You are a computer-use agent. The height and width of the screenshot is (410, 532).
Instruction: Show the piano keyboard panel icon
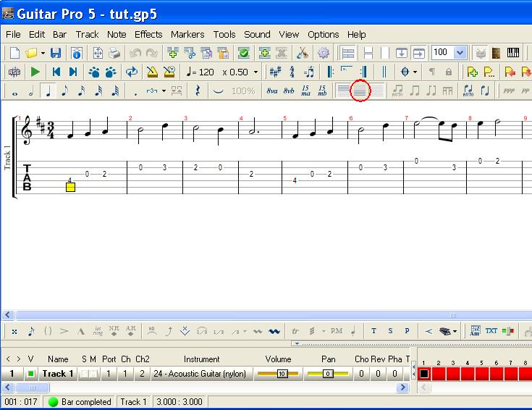pyautogui.click(x=512, y=53)
